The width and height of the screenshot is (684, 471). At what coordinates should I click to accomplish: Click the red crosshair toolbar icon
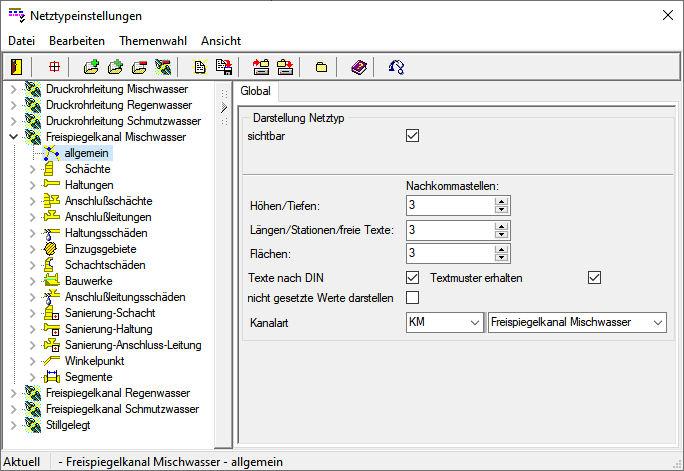(x=54, y=67)
